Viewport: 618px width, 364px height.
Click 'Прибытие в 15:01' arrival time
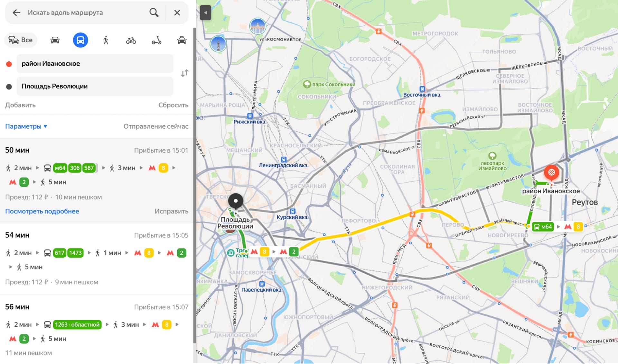(161, 150)
